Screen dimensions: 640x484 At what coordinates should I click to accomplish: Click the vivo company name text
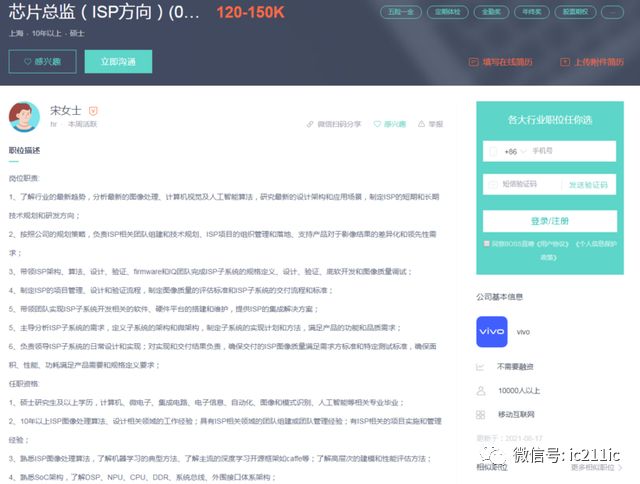pos(523,332)
